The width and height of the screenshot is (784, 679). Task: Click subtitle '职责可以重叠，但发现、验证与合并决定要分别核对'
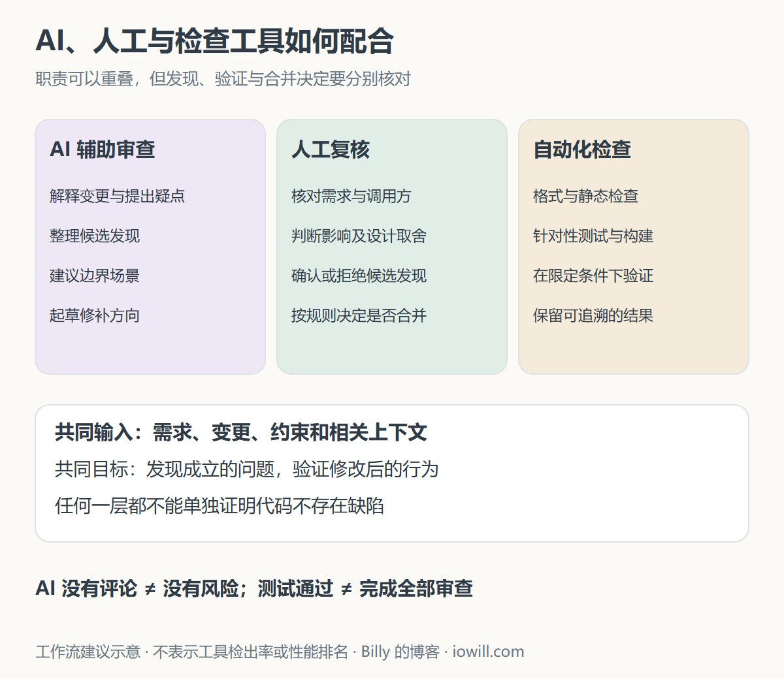point(223,79)
